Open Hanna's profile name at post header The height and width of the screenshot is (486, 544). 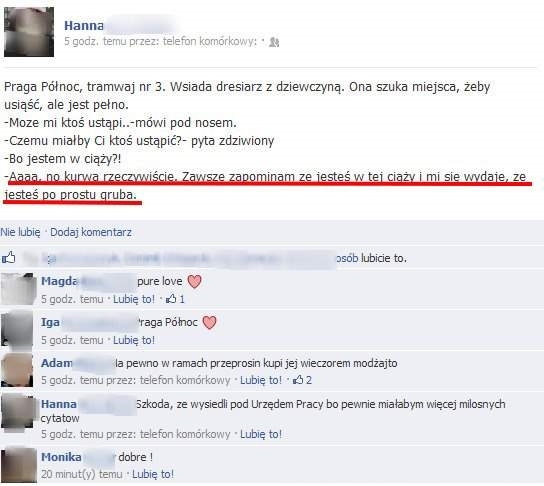[x=84, y=26]
